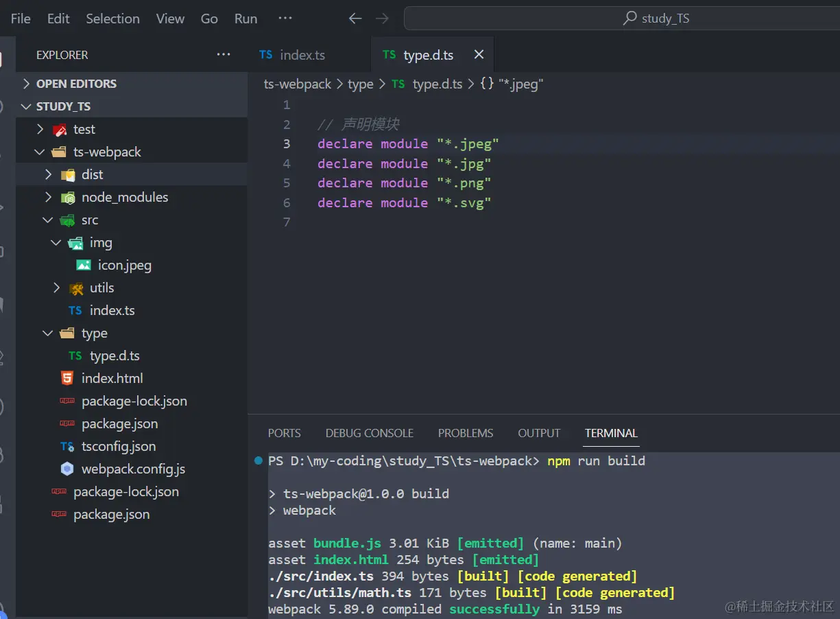Switch to the OUTPUT panel tab
Screen dimensions: 840x619
click(x=539, y=433)
